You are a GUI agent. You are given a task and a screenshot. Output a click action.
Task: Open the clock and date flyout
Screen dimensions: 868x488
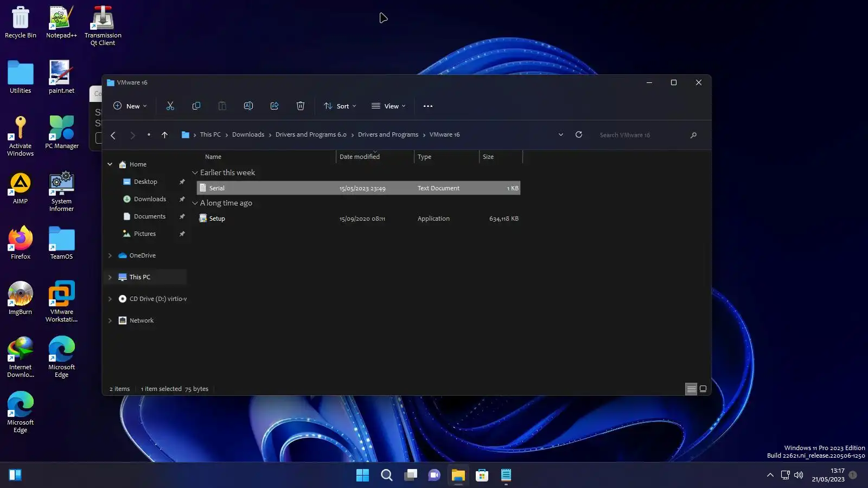828,475
